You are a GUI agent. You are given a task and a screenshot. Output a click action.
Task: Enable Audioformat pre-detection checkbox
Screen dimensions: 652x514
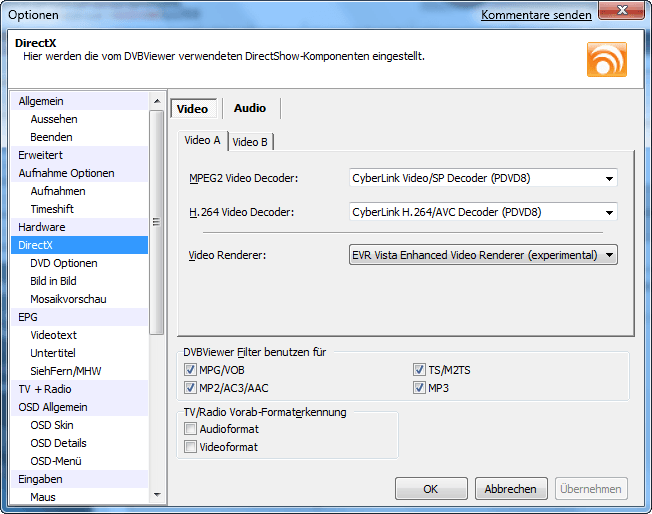pos(190,429)
